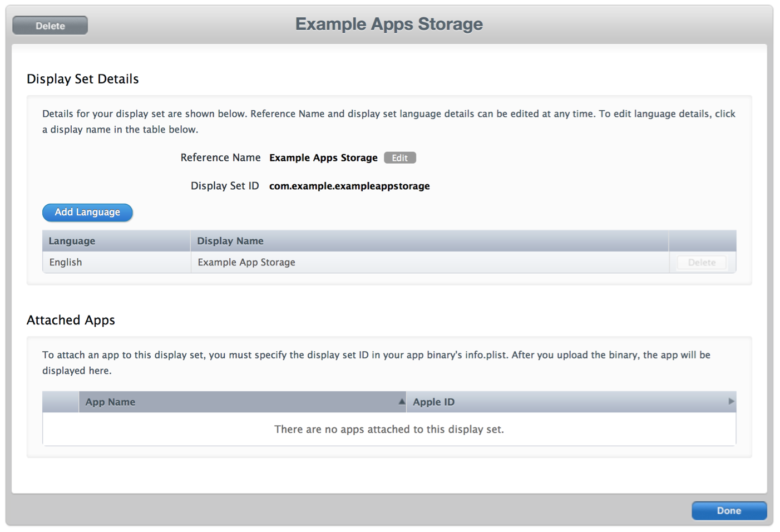Click the greyed-out Delete button in English row

tap(701, 262)
